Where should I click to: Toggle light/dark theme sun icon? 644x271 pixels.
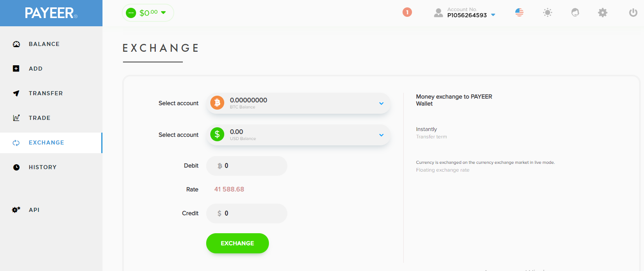pos(548,12)
